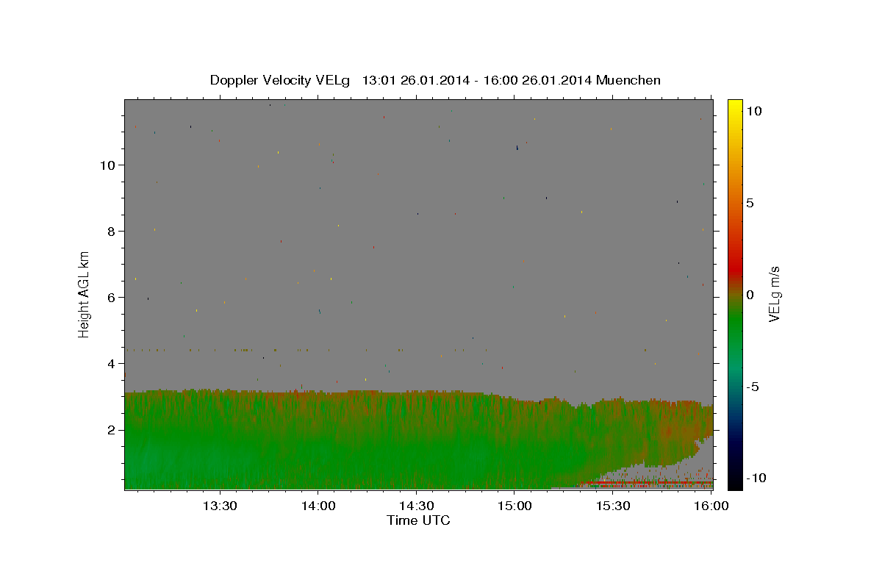Click the '15:00' time tick label
The image size is (882, 588).
pyautogui.click(x=514, y=506)
